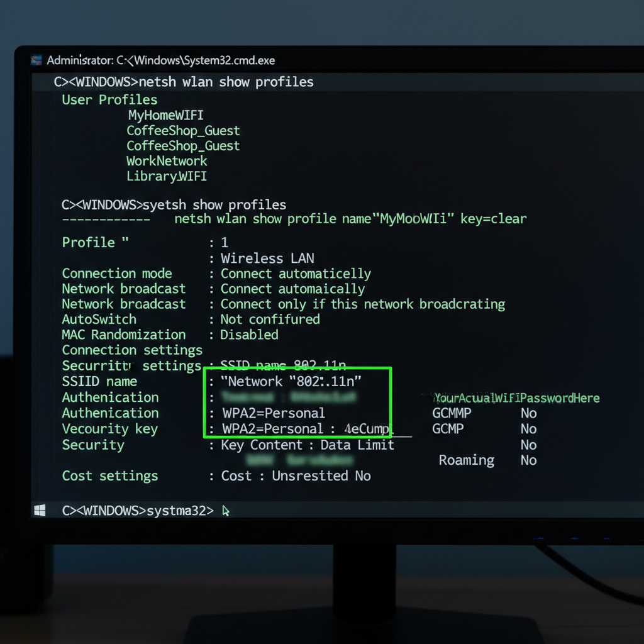This screenshot has width=644, height=644.
Task: Click the Wireless LAN value
Action: tap(267, 258)
